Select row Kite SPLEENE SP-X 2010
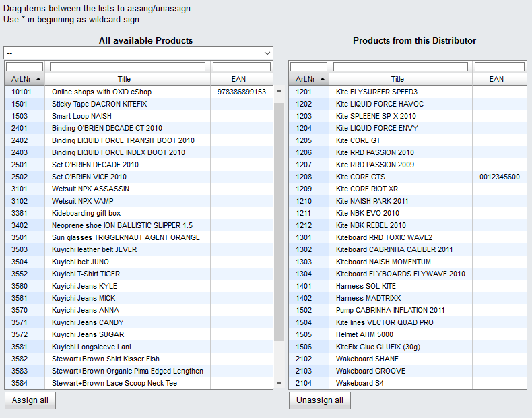Viewport: 532px width, 418px height. pos(408,116)
